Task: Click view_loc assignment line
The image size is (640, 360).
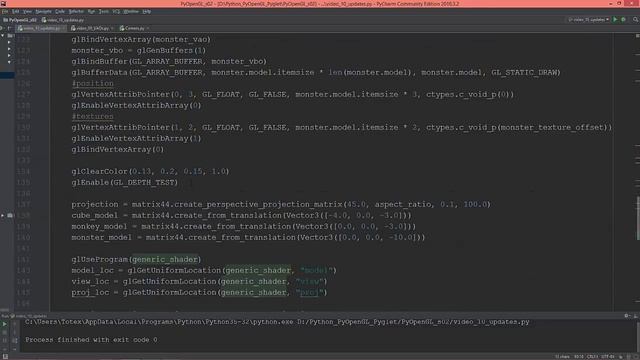Action: coord(200,282)
